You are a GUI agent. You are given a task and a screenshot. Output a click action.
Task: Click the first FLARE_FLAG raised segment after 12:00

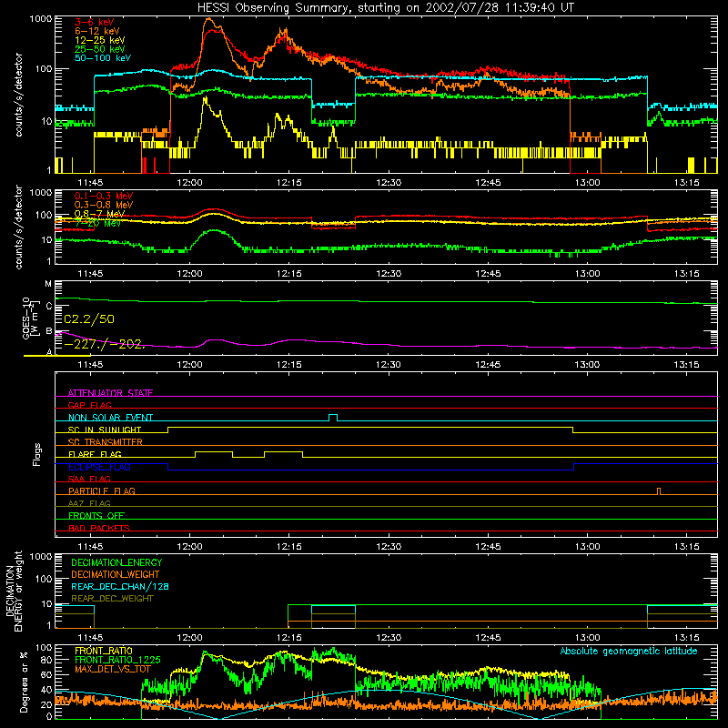coord(214,452)
